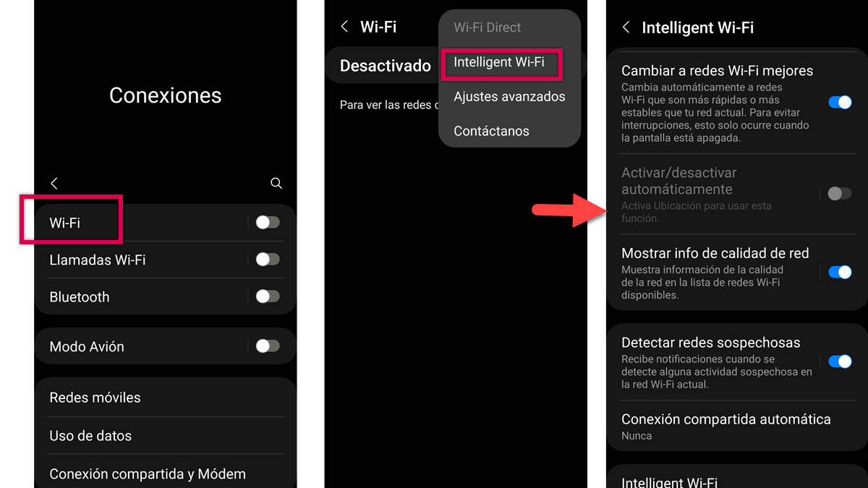Open Redes móviles settings
This screenshot has height=488, width=868.
[165, 398]
